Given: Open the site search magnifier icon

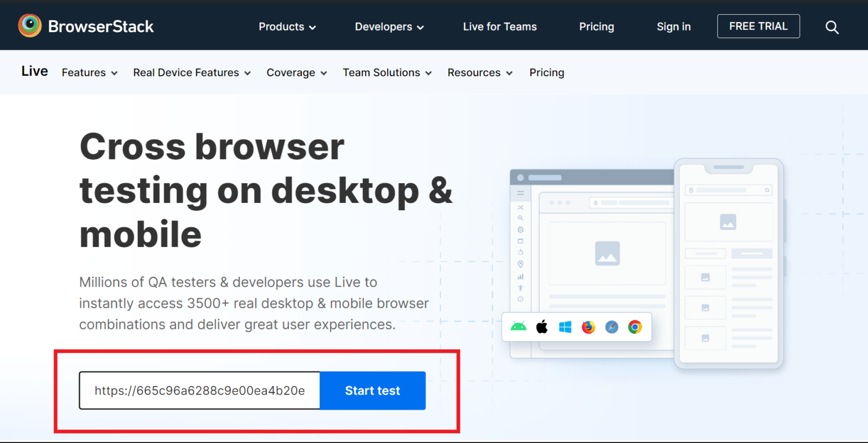Looking at the screenshot, I should pyautogui.click(x=832, y=27).
